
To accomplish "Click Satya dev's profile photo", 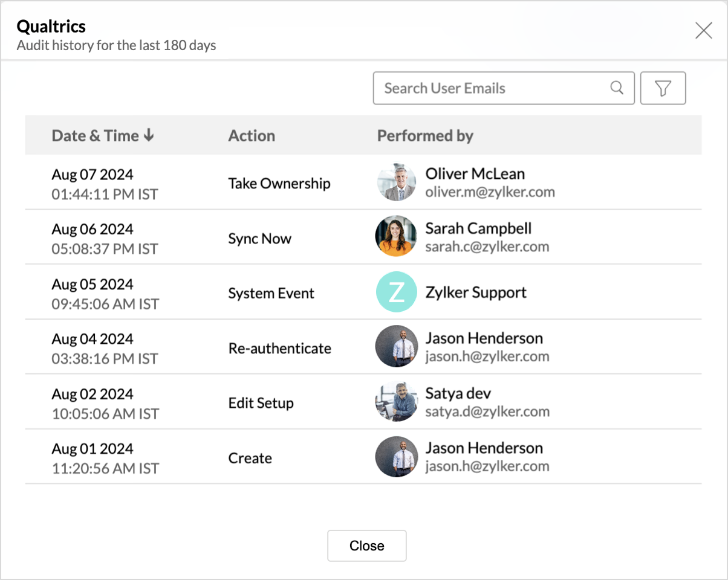I will 396,401.
